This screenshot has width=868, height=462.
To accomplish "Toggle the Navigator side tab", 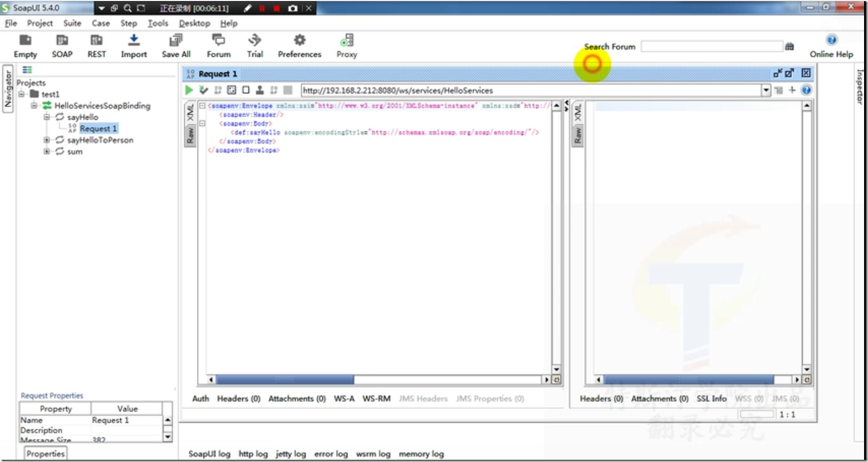I will pyautogui.click(x=8, y=89).
